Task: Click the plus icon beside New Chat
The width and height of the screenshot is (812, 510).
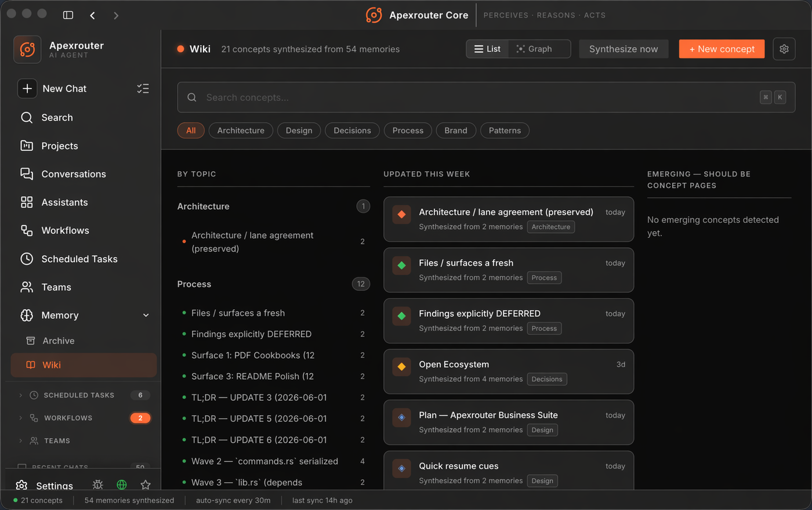Action: (x=27, y=88)
